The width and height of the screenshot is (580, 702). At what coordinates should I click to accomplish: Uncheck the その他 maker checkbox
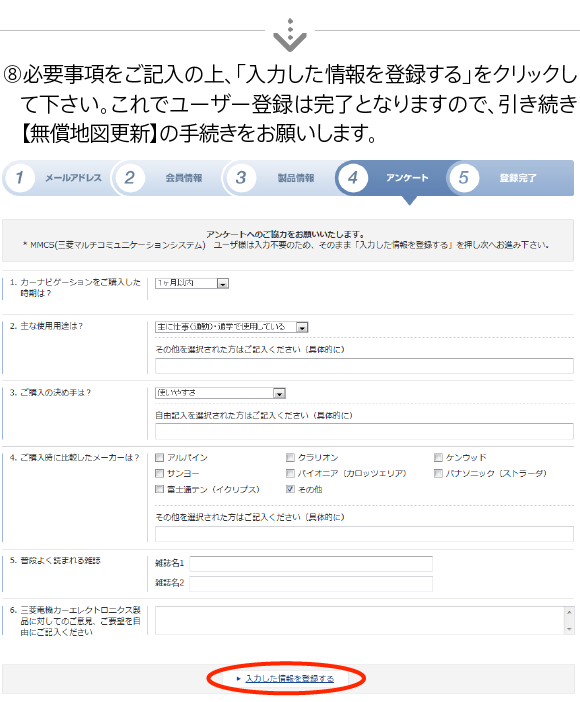290,489
